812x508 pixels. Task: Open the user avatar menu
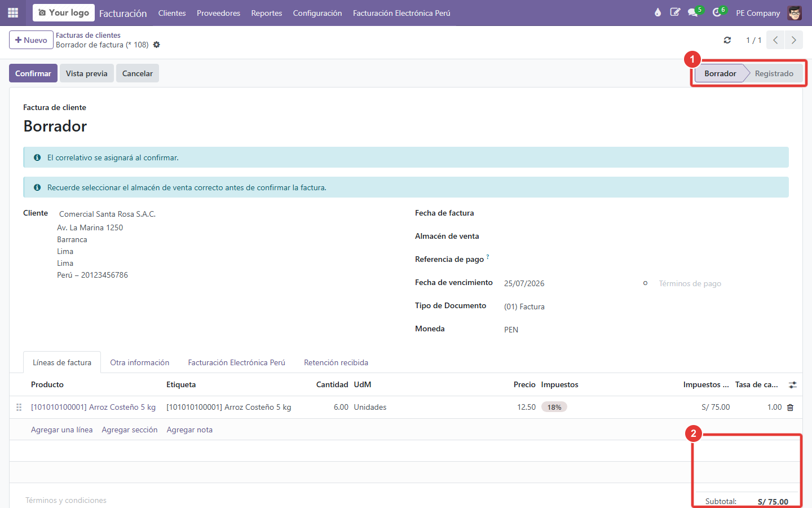(795, 12)
